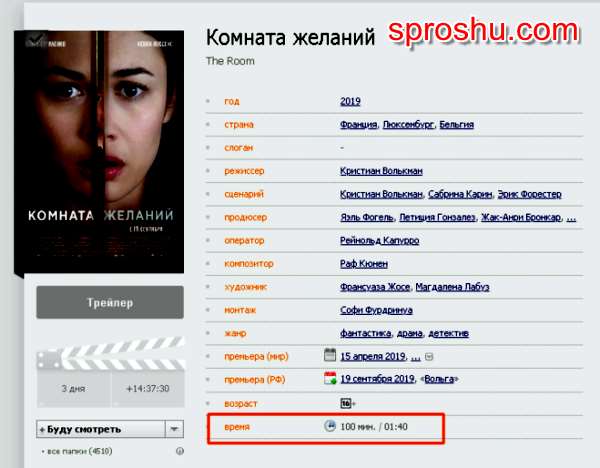
Task: Click the 'Трейлер' button
Action: click(x=110, y=302)
